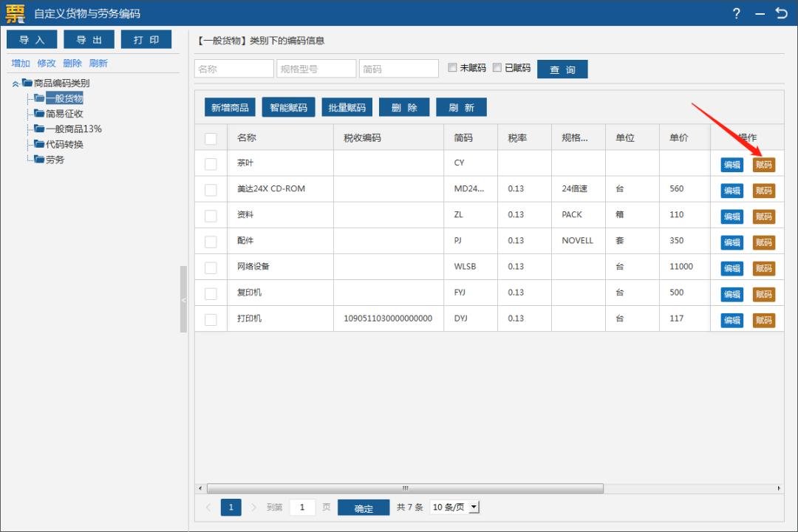798x532 pixels.
Task: Collapse the 商品编码类别 tree node
Action: [16, 83]
